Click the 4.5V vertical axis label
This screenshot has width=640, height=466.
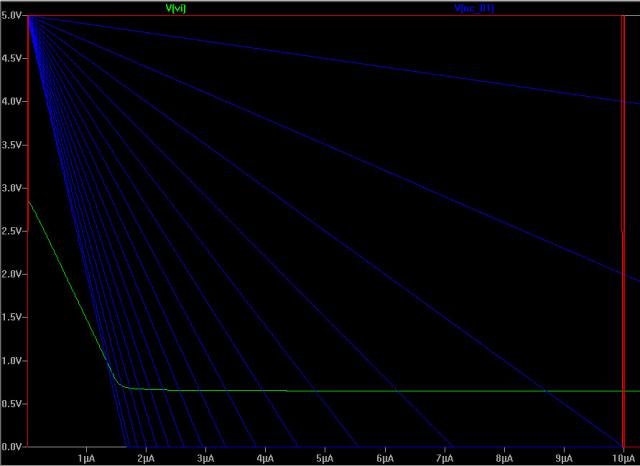[12, 59]
